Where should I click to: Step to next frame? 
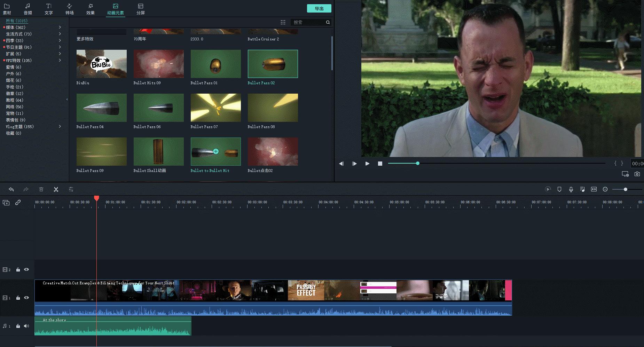[x=354, y=164]
